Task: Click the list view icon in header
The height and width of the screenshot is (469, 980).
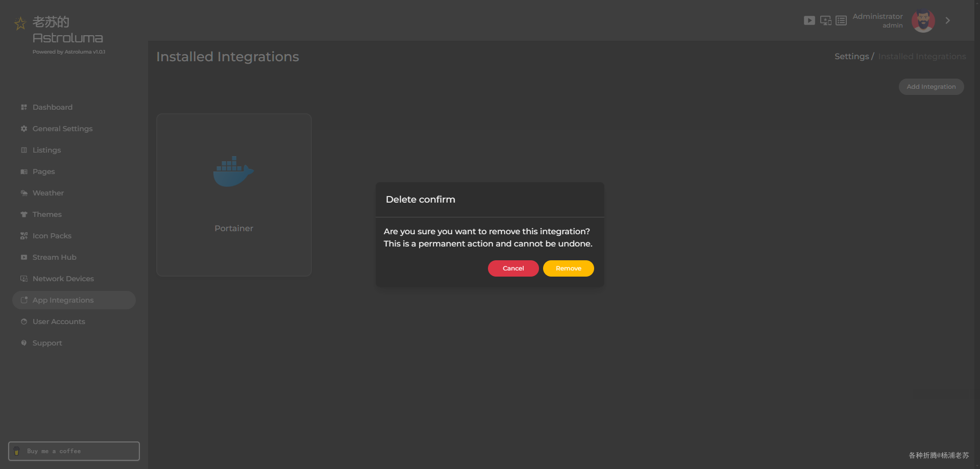Action: 841,20
